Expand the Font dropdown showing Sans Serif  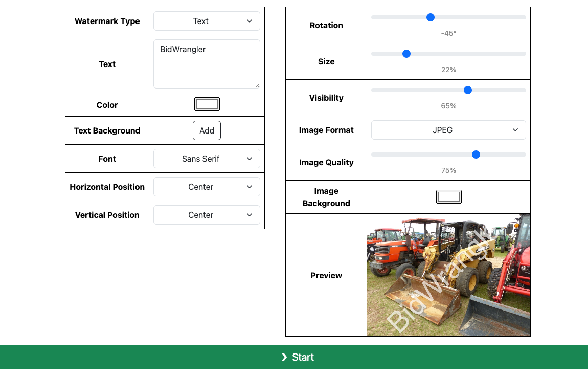tap(207, 159)
